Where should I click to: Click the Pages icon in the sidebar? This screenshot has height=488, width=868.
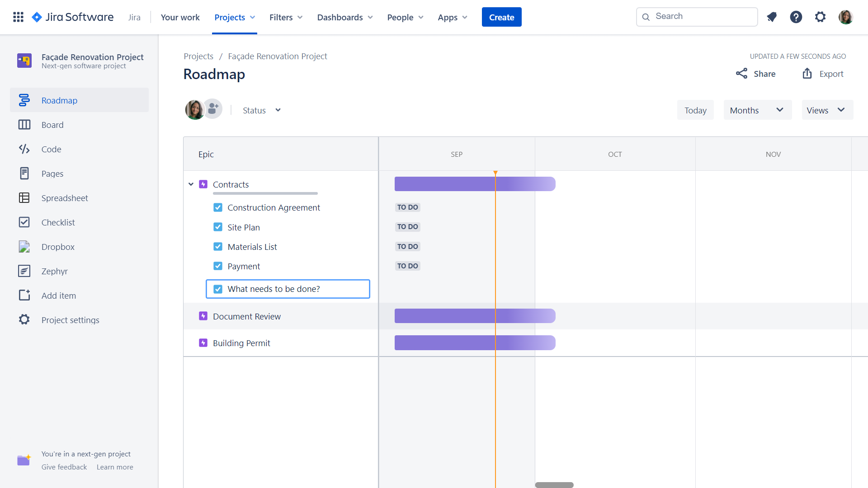pos(24,174)
